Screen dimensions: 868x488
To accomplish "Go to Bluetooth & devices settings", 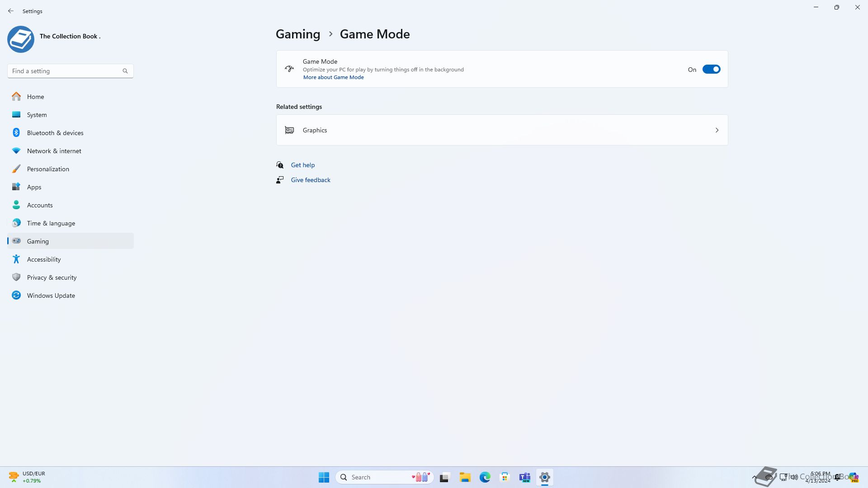I will tap(71, 133).
